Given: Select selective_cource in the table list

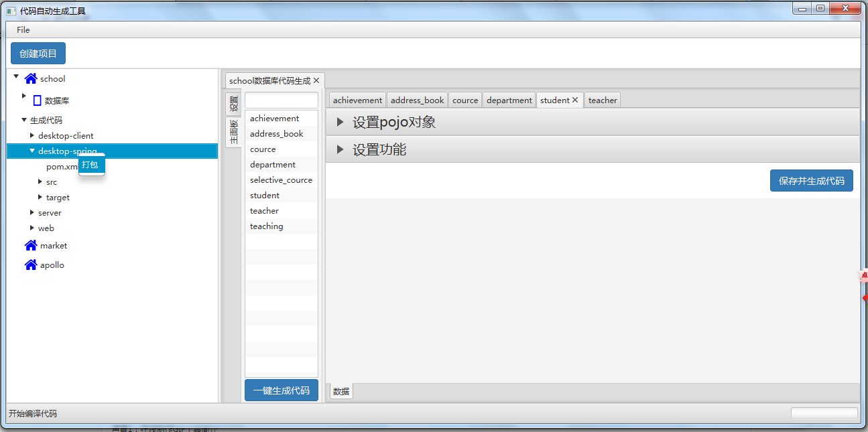Looking at the screenshot, I should (282, 179).
